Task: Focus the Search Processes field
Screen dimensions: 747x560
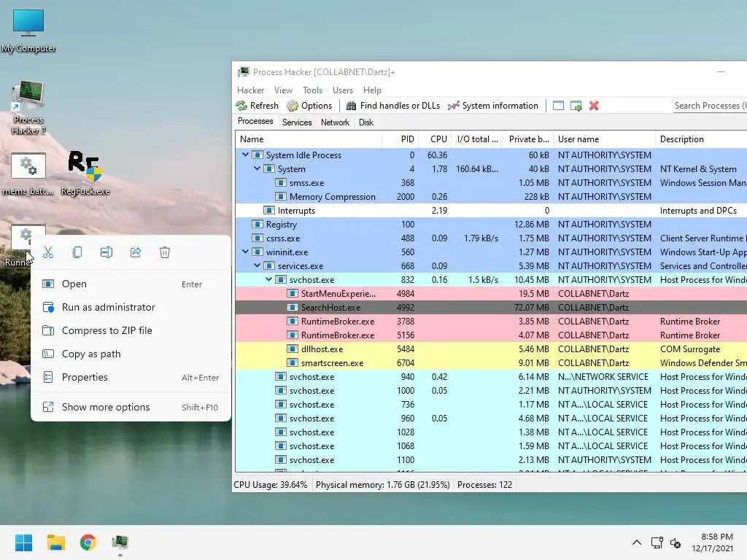Action: (710, 106)
